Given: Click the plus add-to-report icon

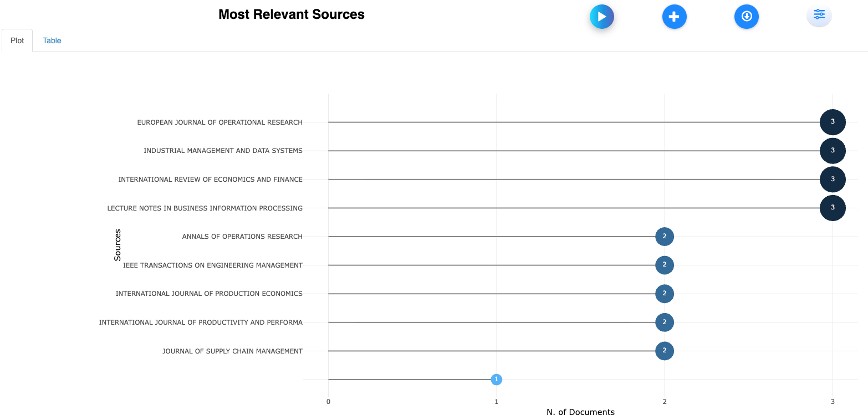Looking at the screenshot, I should pyautogui.click(x=674, y=17).
